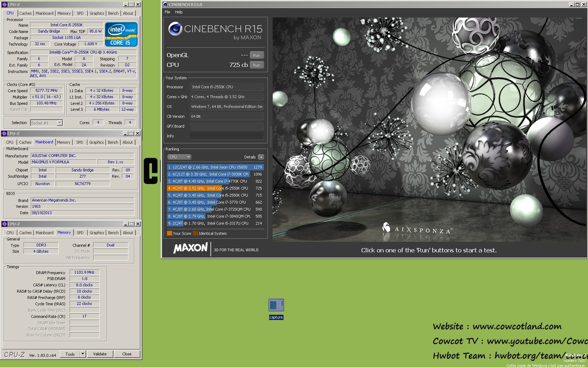Open the Tools dropdown arrow in CPU-Z
The height and width of the screenshot is (368, 588).
[83, 354]
